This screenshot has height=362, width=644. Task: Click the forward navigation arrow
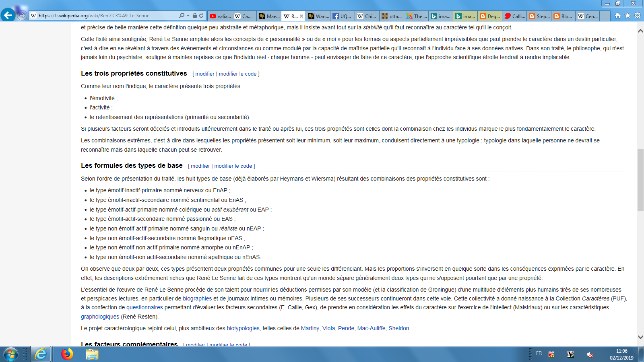point(22,15)
